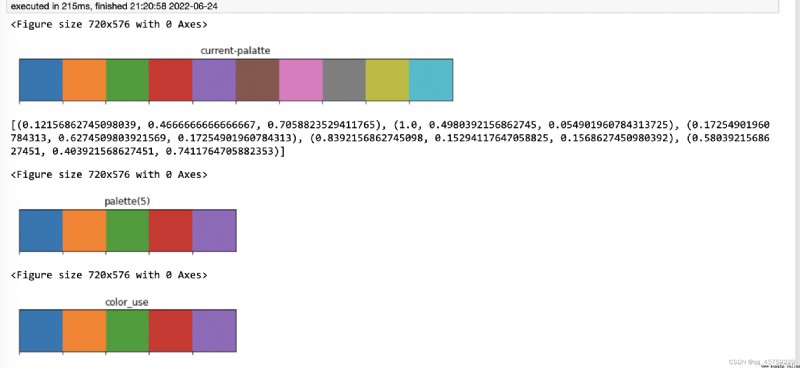Image resolution: width=800 pixels, height=368 pixels.
Task: Click the orange swatch in current-palatte
Action: point(84,80)
